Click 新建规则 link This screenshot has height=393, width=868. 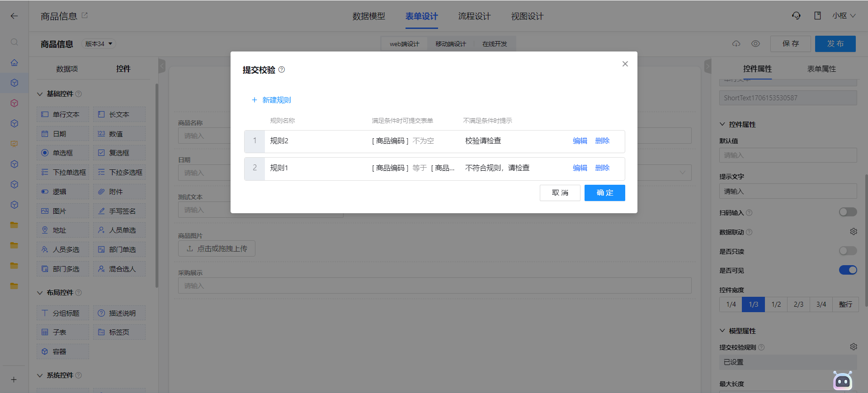[x=271, y=100]
